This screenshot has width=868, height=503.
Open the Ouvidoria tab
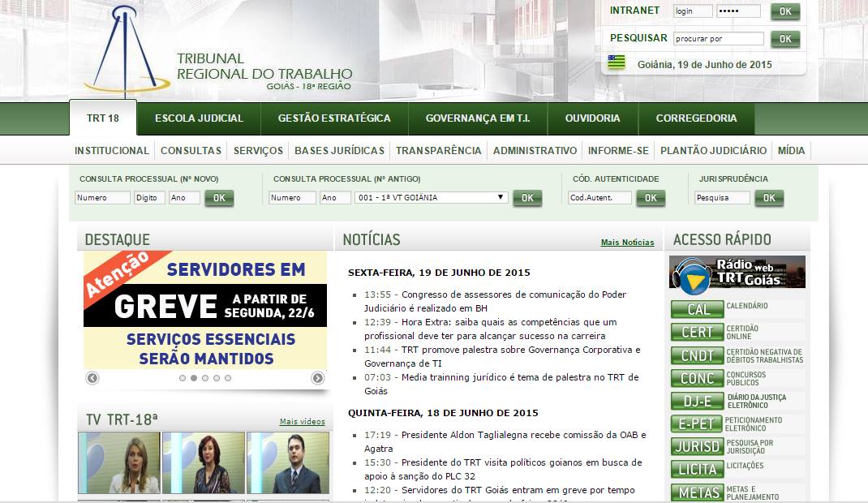[x=592, y=118]
